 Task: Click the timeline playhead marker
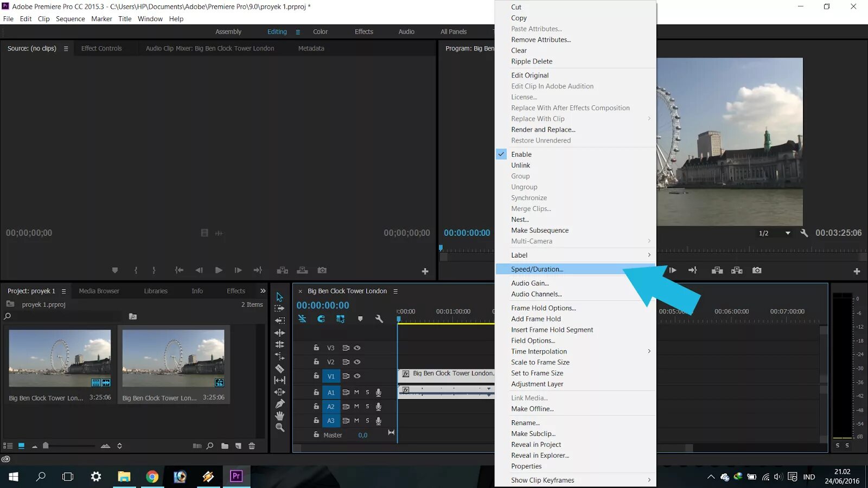pyautogui.click(x=399, y=319)
